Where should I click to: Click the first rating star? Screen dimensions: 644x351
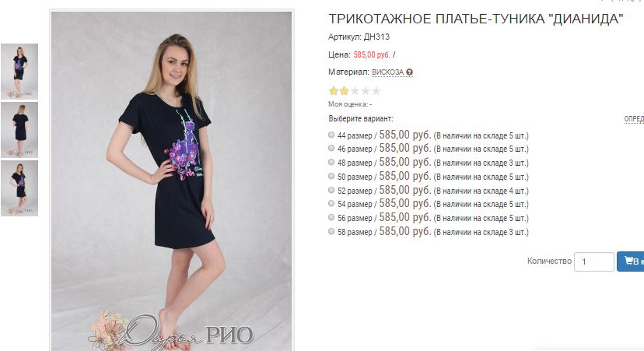(x=334, y=91)
